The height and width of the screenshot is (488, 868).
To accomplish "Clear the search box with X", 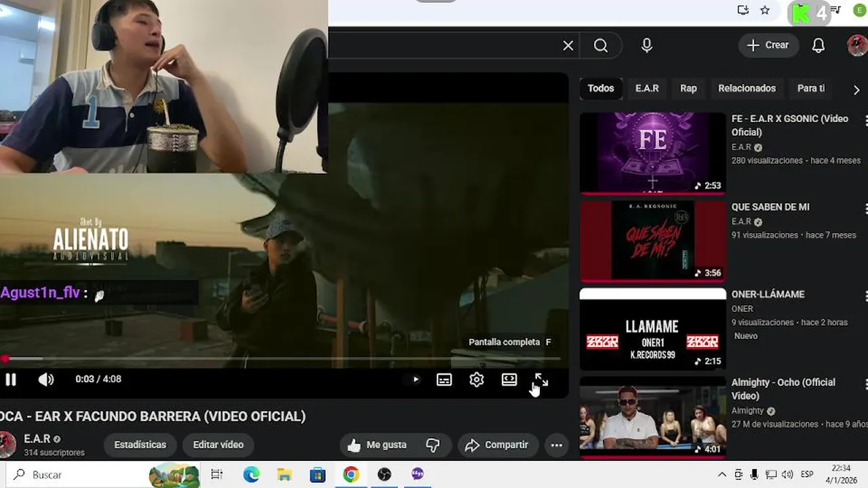I will (568, 45).
